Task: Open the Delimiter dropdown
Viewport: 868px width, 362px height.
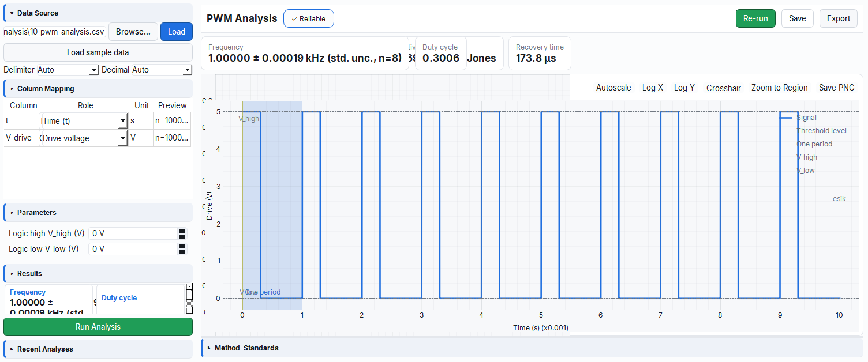Action: coord(68,70)
